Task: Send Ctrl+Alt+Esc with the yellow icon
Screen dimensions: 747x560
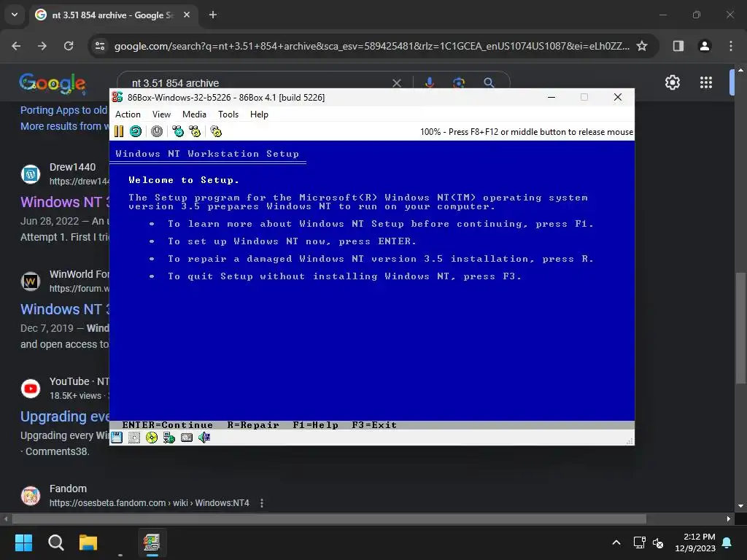Action: [x=195, y=131]
